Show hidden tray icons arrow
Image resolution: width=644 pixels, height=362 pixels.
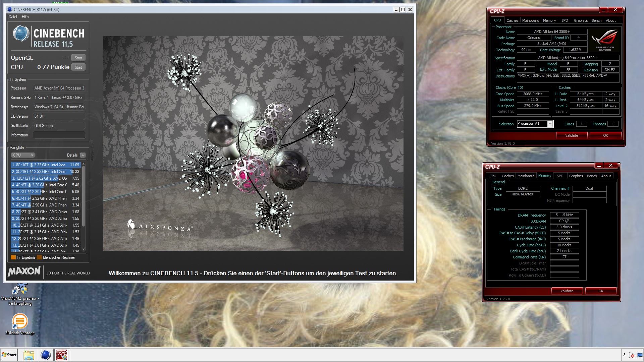(x=624, y=355)
